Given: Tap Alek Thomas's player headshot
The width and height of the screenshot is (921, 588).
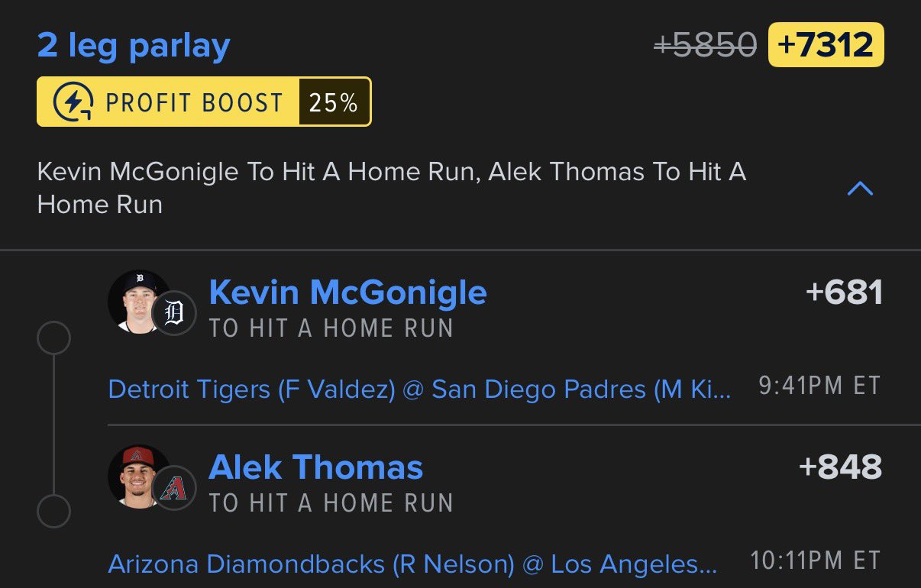Looking at the screenshot, I should tap(137, 475).
